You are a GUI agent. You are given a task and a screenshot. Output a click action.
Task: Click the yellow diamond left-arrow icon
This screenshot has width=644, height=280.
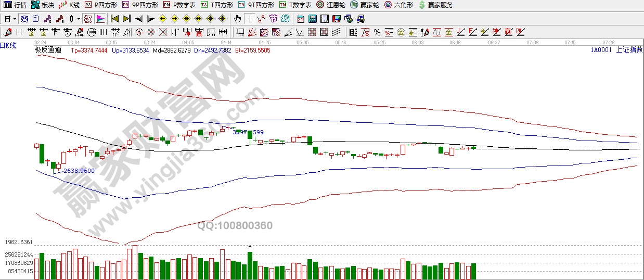[162, 19]
